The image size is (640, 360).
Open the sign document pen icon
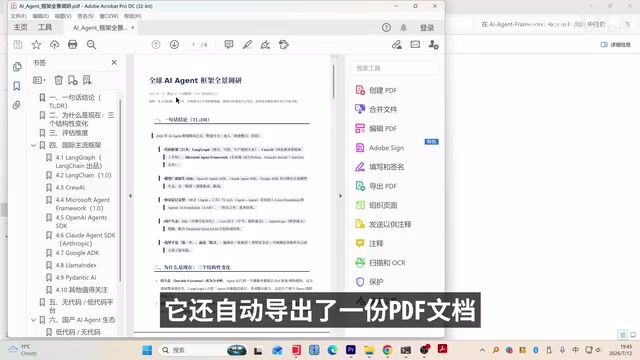(x=265, y=44)
